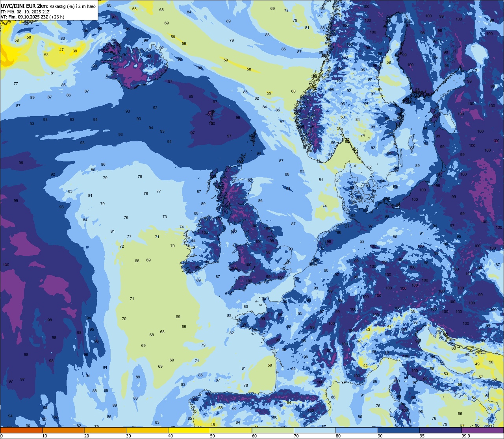Click the 90–95% blue legend segment
504x439 pixels.
point(398,430)
